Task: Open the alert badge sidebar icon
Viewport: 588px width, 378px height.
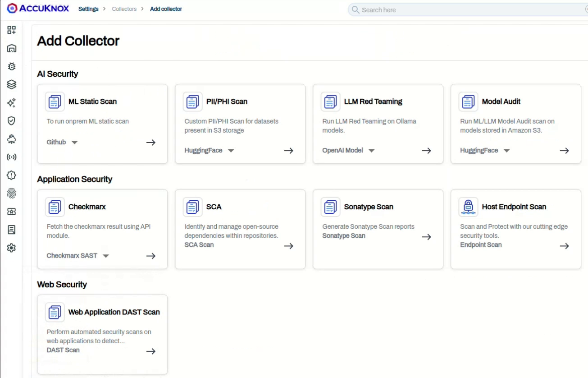Action: (x=12, y=175)
